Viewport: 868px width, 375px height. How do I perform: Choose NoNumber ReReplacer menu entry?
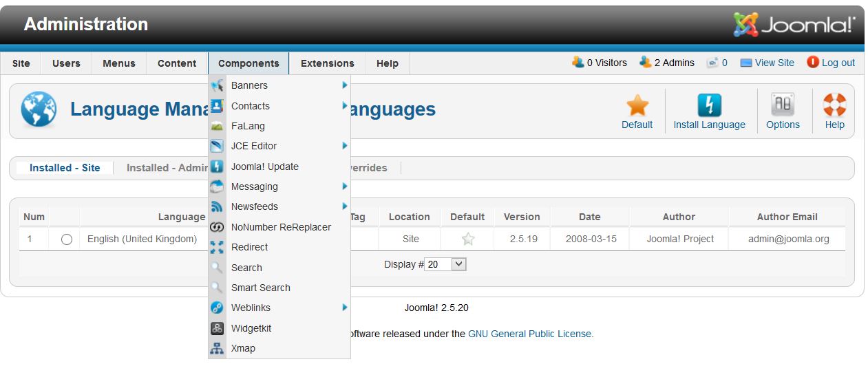pyautogui.click(x=279, y=227)
